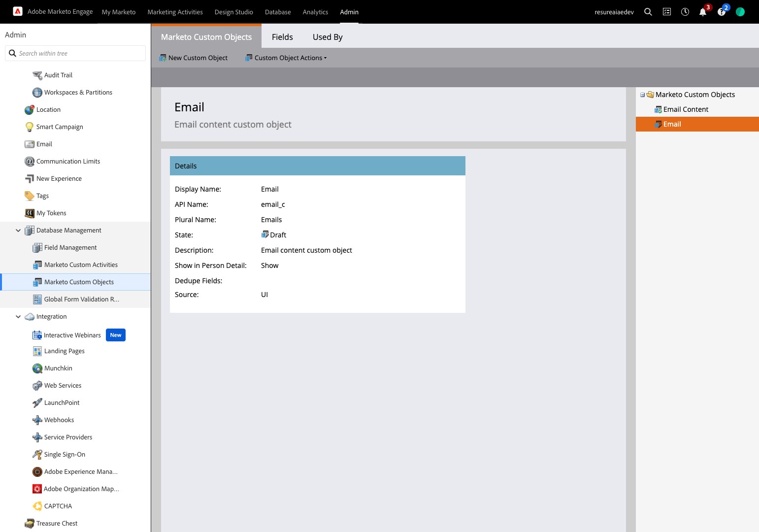Open the help icon with badge 2
This screenshot has width=759, height=532.
[722, 12]
